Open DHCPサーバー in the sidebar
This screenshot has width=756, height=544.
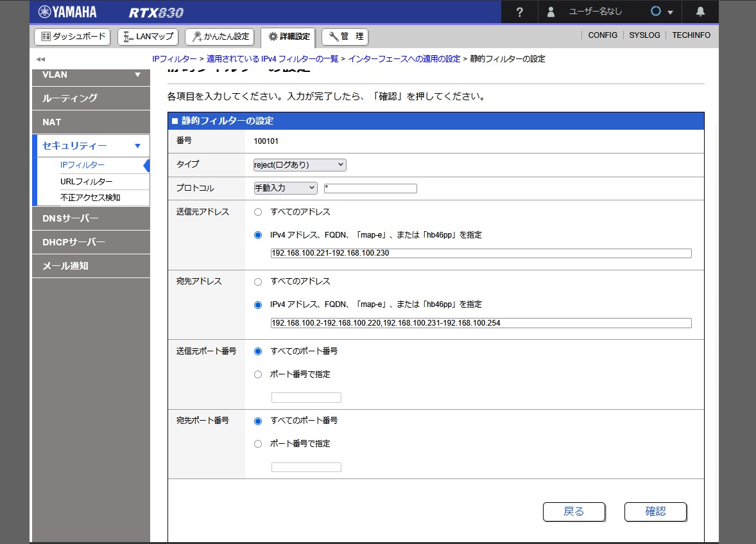click(91, 242)
